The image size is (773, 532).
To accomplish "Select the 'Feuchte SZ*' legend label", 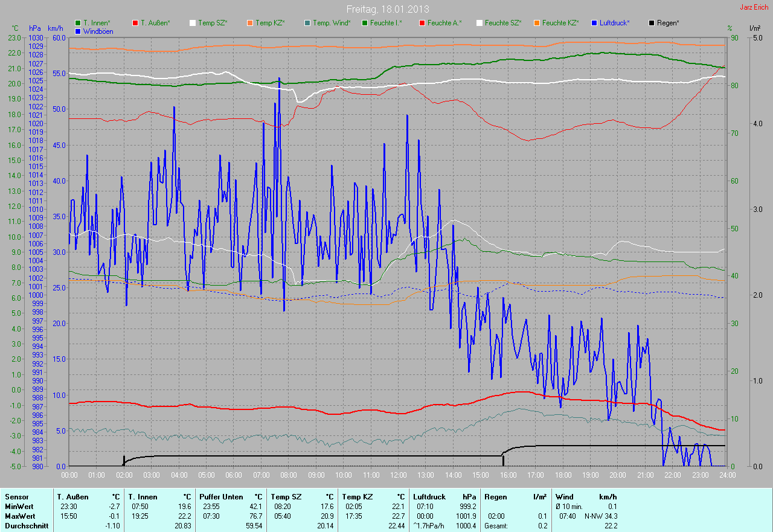I will (503, 23).
